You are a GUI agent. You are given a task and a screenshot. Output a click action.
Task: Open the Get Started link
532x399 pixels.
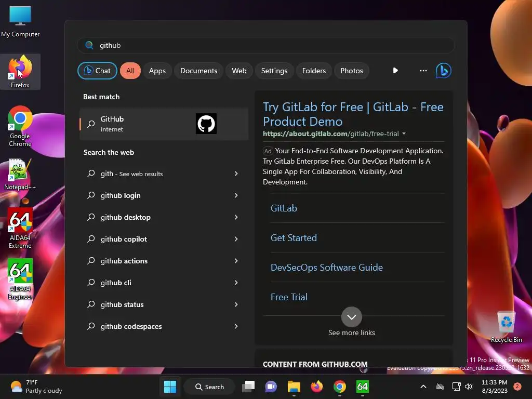tap(294, 237)
